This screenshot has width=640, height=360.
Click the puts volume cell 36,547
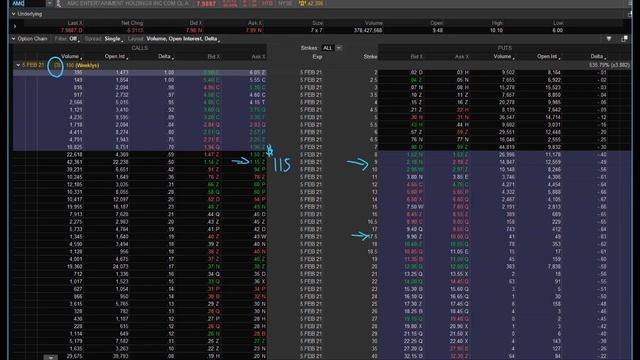point(507,118)
